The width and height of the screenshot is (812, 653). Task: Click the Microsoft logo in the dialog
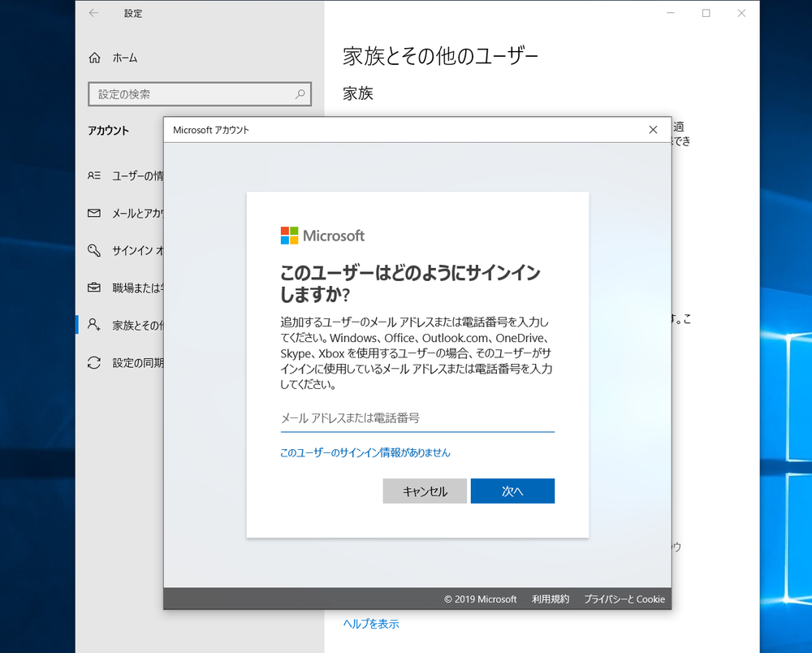(x=322, y=236)
